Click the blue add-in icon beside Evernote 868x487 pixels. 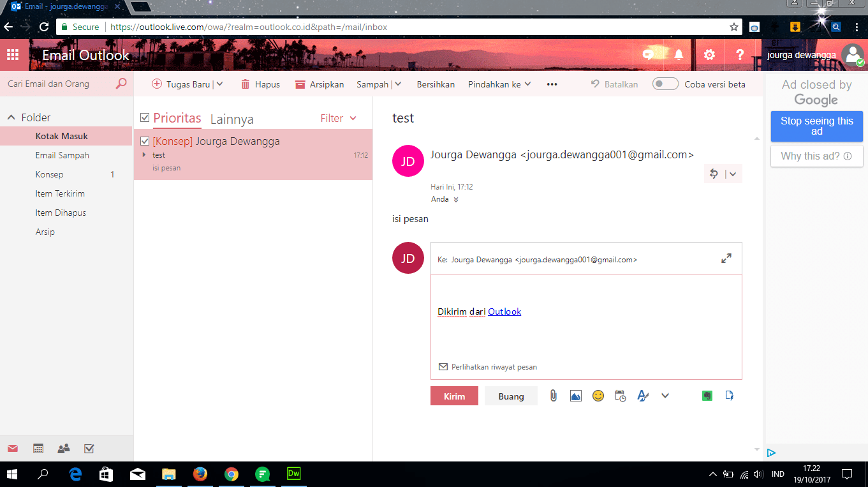click(730, 396)
